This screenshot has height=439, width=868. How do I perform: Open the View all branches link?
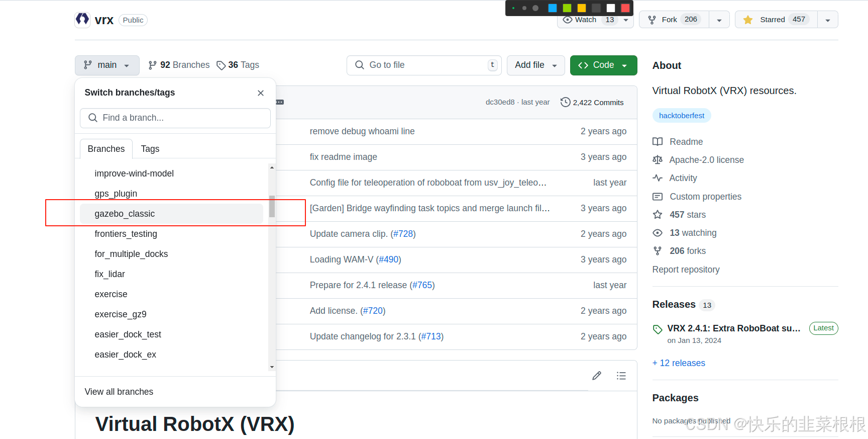(x=119, y=392)
